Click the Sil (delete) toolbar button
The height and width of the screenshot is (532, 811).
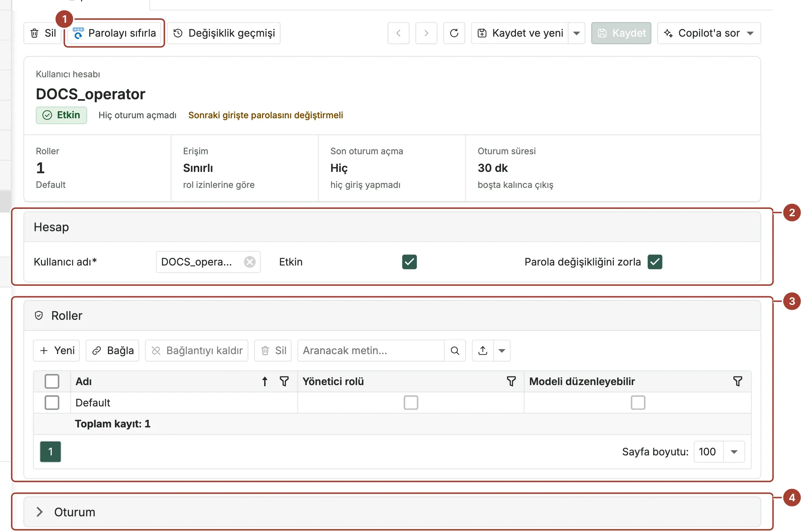point(43,33)
